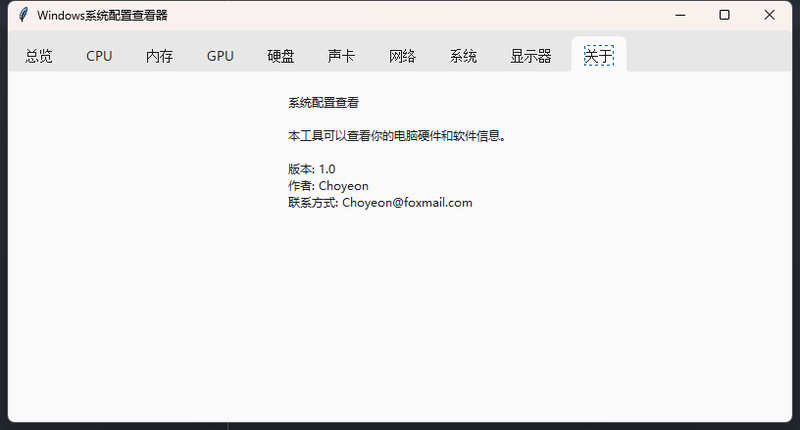Switch to the 总览 tab
Image resolution: width=800 pixels, height=430 pixels.
[x=39, y=56]
